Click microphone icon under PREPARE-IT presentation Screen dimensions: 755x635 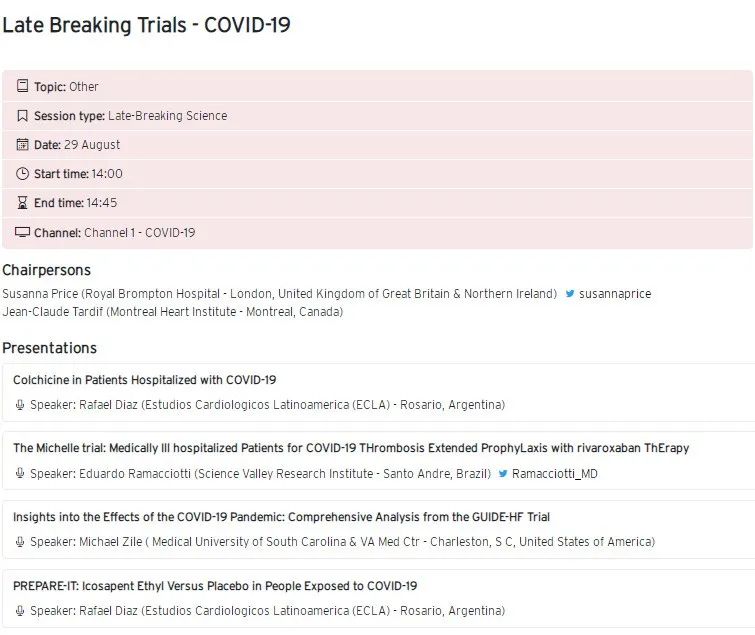(20, 611)
